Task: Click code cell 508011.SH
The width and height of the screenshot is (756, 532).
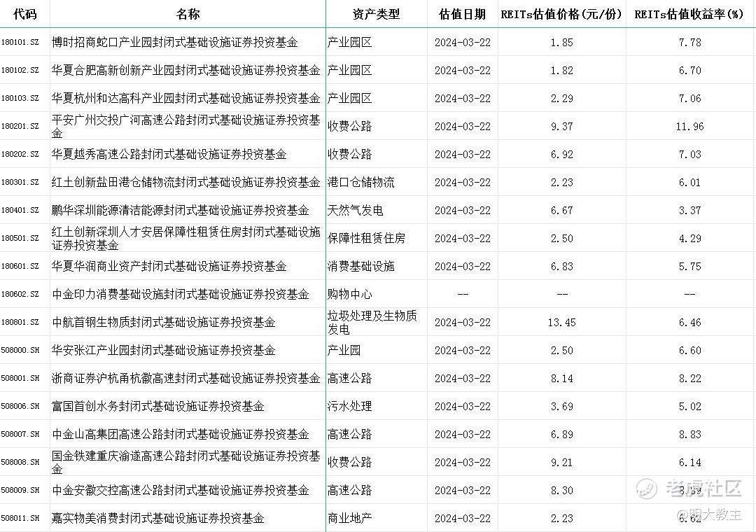Action: click(x=20, y=517)
